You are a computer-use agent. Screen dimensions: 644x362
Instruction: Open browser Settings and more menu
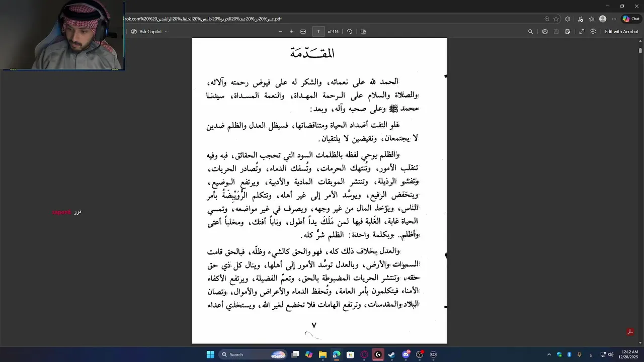coord(614,19)
